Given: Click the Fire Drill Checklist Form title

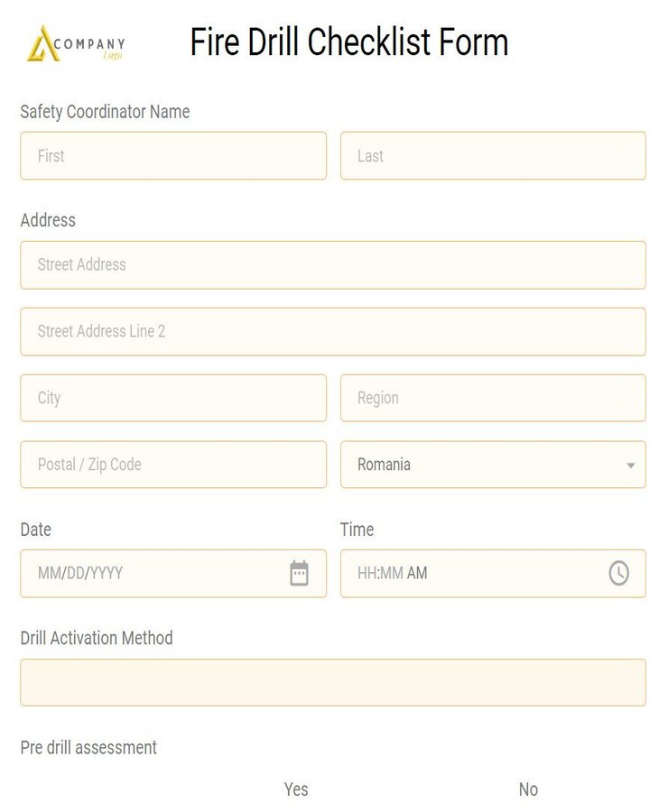Looking at the screenshot, I should point(348,42).
